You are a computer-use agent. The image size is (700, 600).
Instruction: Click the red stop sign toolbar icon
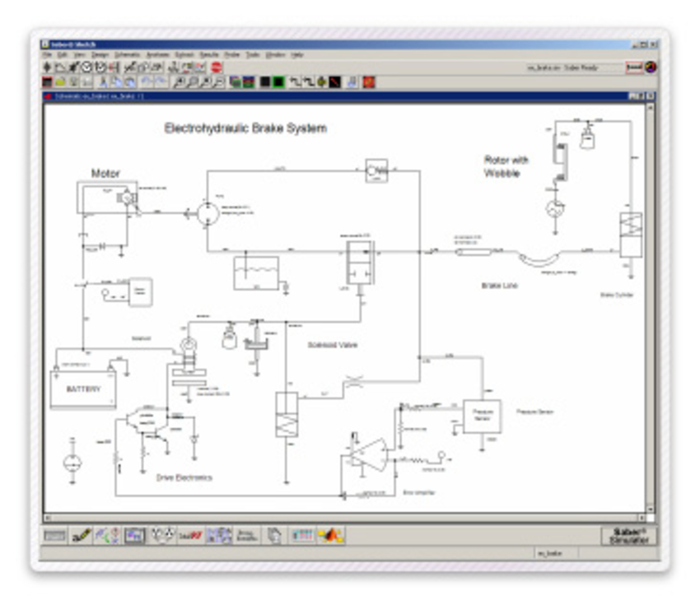pos(216,67)
